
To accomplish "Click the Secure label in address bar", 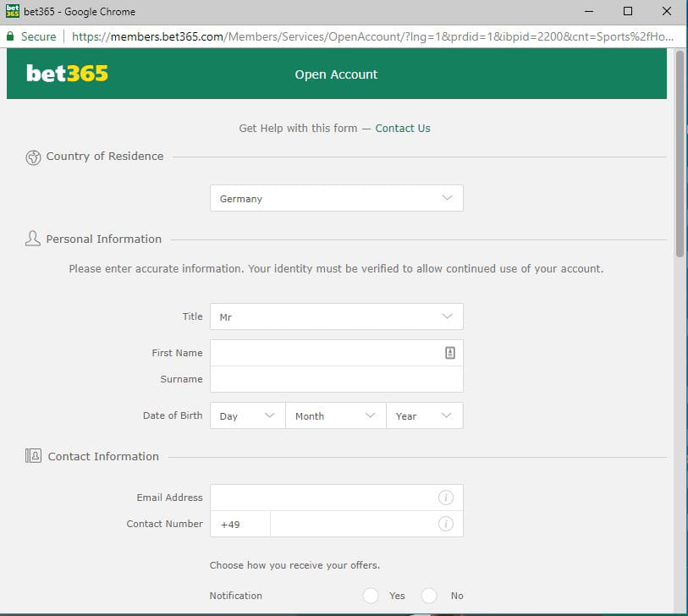I will pyautogui.click(x=39, y=36).
